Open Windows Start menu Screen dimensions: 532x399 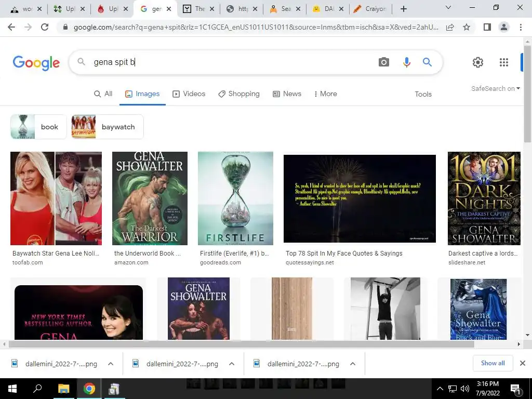12,389
